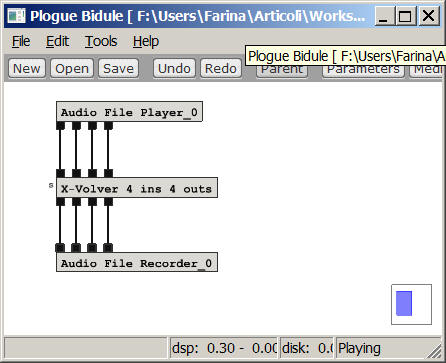
Task: Select the X-Volver 4 ins 4 outs module
Action: [x=137, y=188]
